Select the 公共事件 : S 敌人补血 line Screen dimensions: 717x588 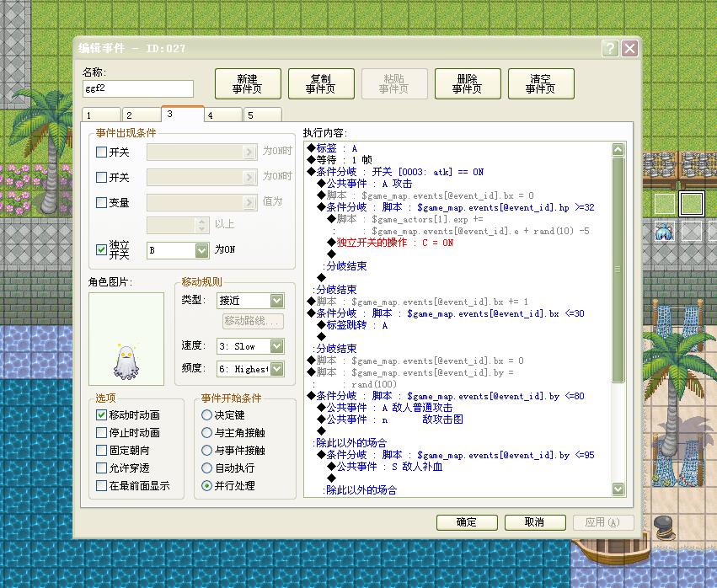385,467
